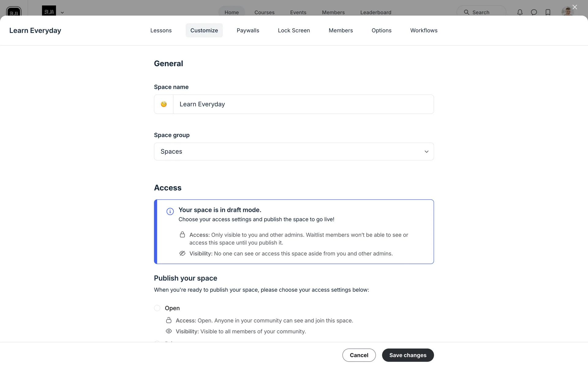Screen dimensions: 588x368
Task: Select the Open access radio button
Action: point(157,308)
